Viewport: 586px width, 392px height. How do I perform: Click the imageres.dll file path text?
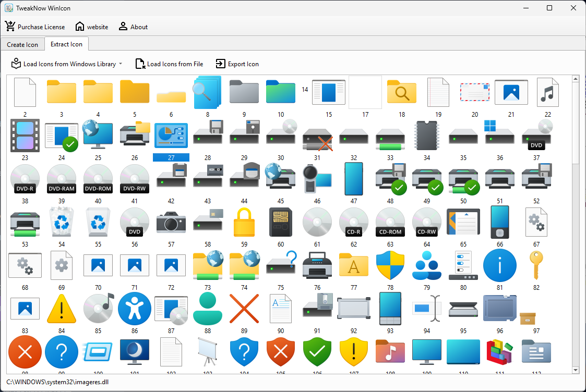[x=57, y=382]
